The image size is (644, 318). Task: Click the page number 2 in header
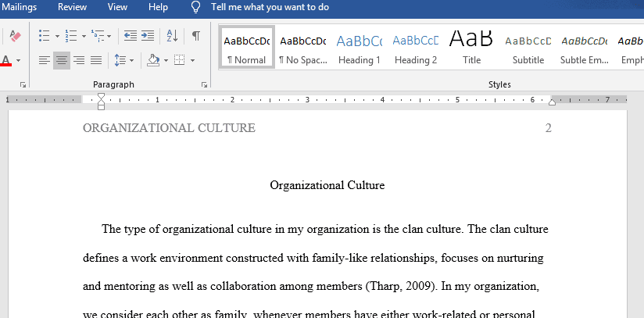coord(549,128)
